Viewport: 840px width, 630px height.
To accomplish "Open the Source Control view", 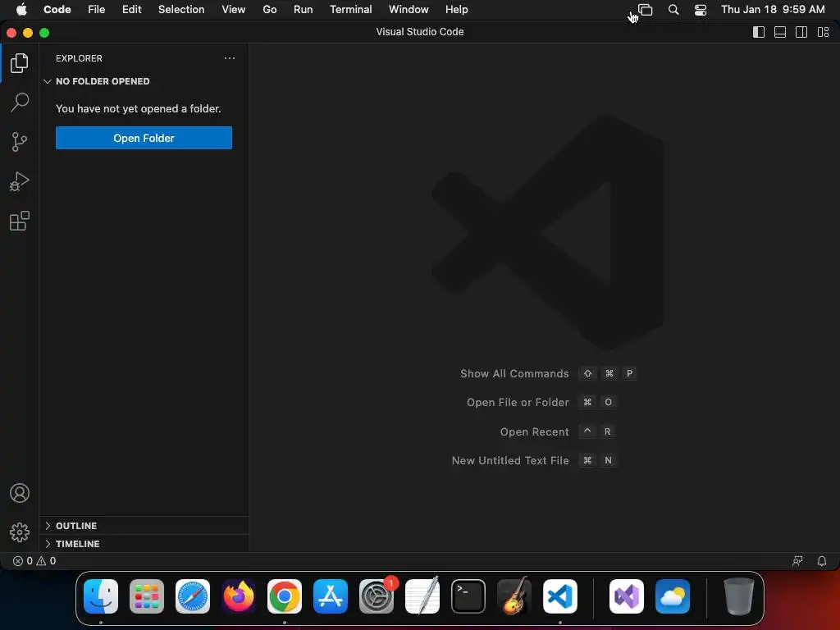I will click(20, 142).
